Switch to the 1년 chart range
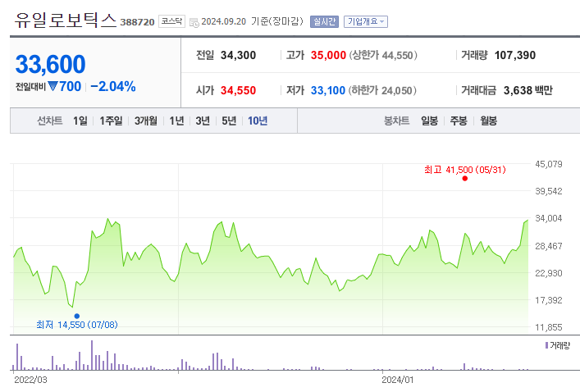580x392 pixels. pos(177,121)
